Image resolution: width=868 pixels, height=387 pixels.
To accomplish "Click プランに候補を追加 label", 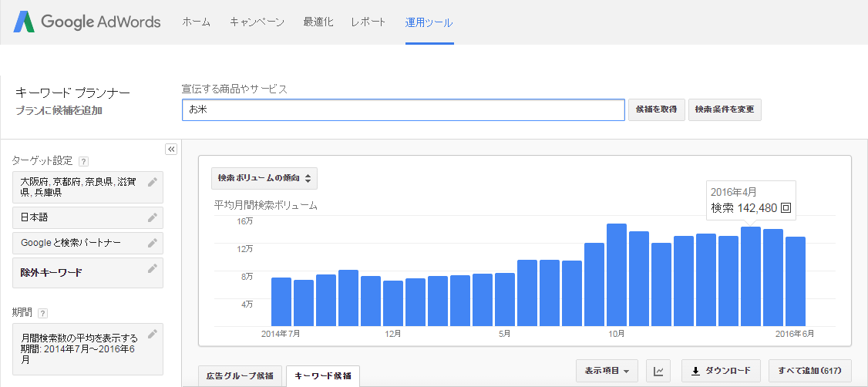I will [x=59, y=110].
